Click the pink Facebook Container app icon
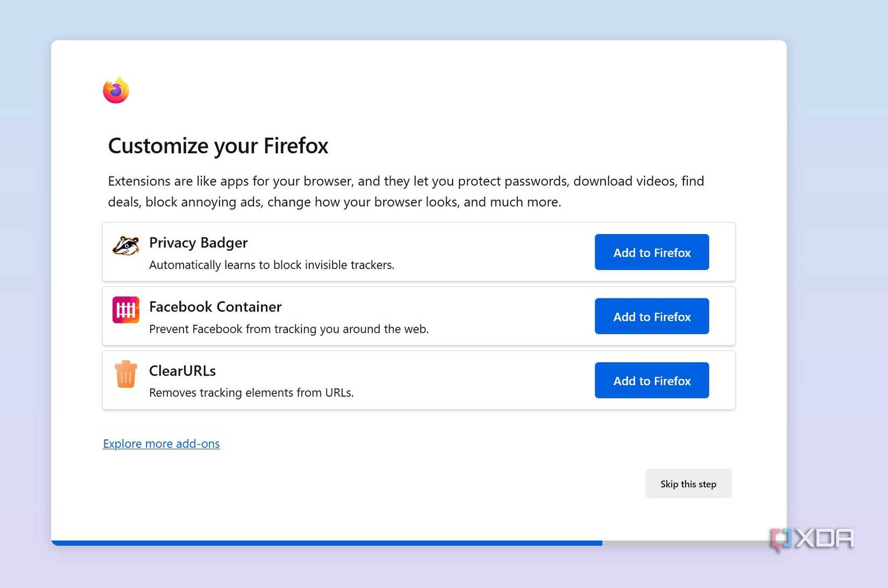888x588 pixels. 125,309
